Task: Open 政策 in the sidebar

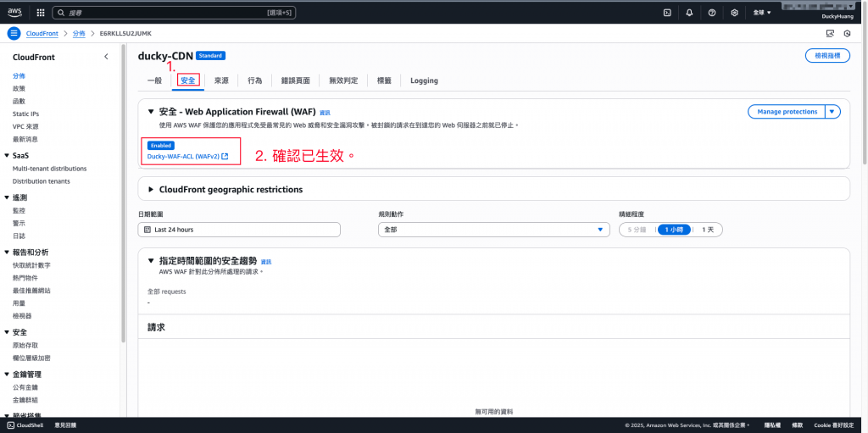Action: point(19,89)
